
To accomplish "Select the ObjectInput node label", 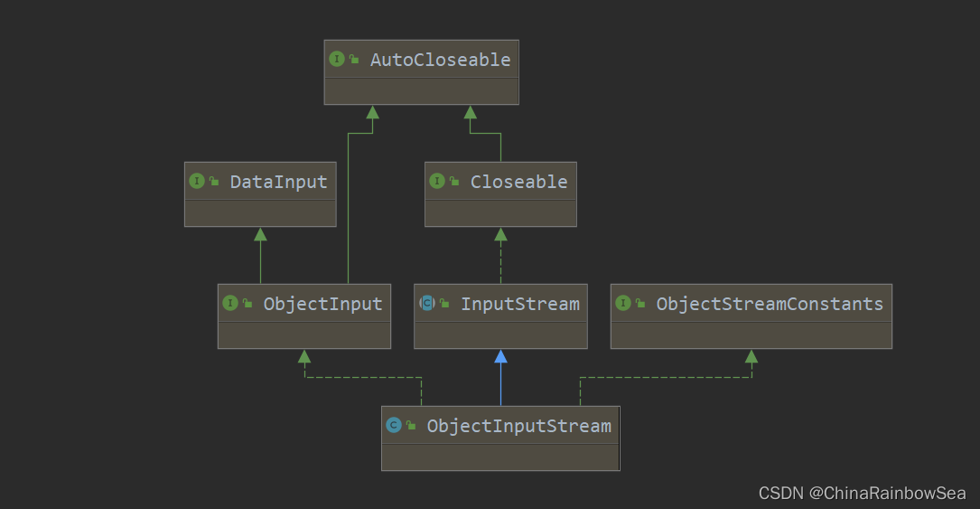I will (322, 304).
